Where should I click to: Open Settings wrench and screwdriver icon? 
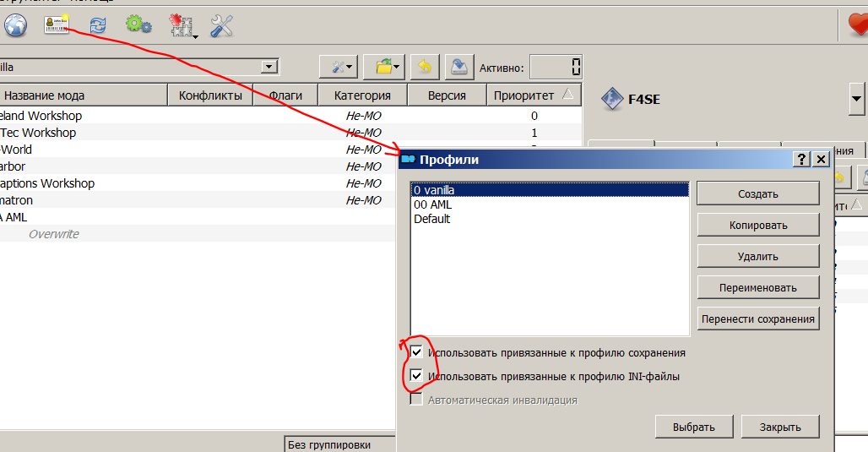(221, 25)
